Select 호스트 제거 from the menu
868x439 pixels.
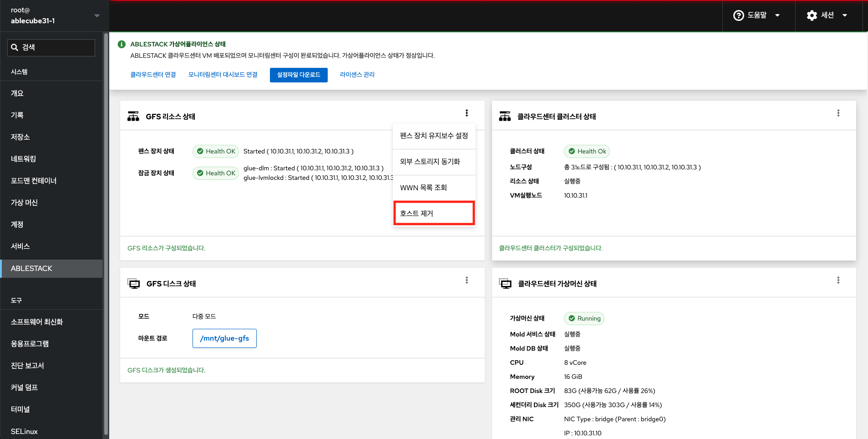pos(434,213)
